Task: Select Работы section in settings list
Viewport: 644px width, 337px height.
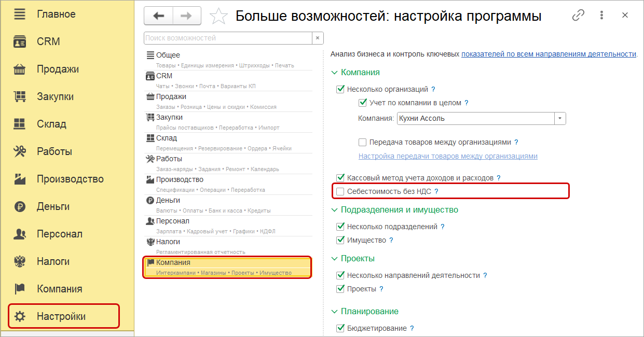Action: 228,163
